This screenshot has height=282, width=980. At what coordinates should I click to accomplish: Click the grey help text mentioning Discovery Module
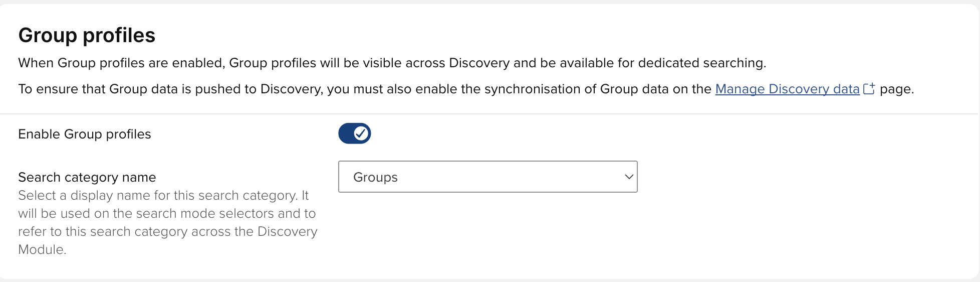pyautogui.click(x=167, y=231)
